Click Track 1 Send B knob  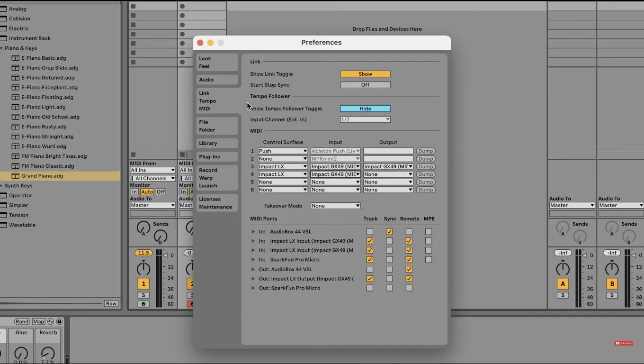[161, 237]
